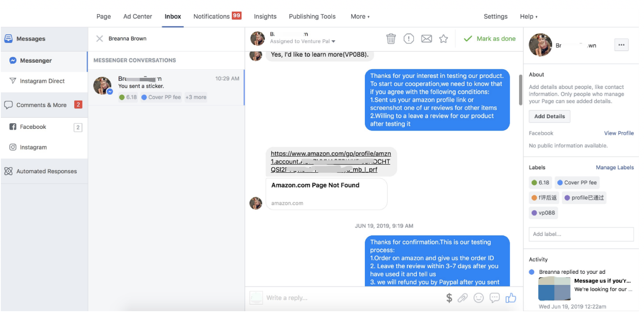Open saved replies speech bubble icon
Viewport: 644px width, 312px height.
495,298
